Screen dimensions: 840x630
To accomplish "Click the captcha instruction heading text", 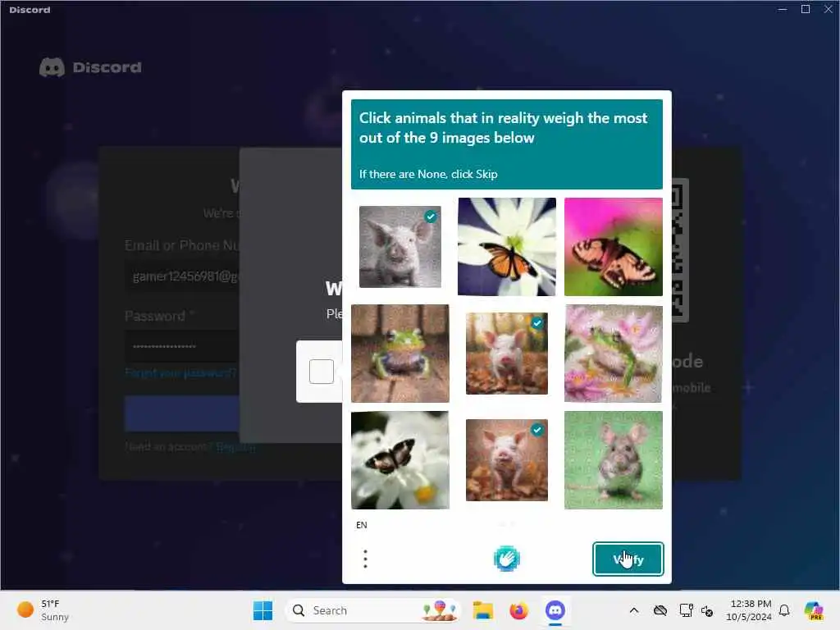I will [x=503, y=127].
